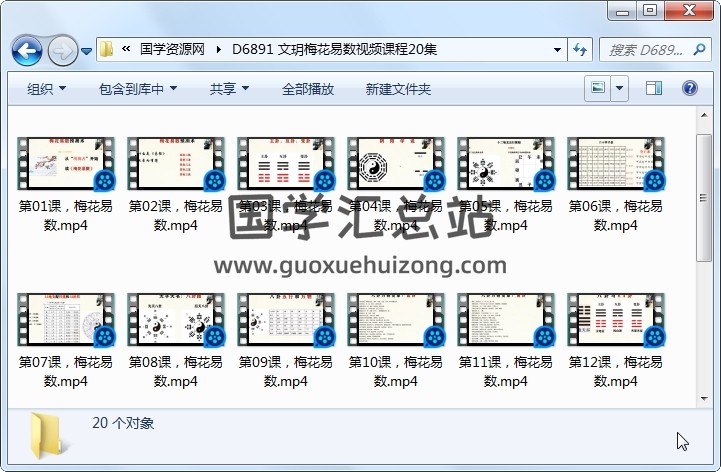The image size is (721, 472).
Task: Click the greyed Forward arrow button
Action: coord(62,50)
